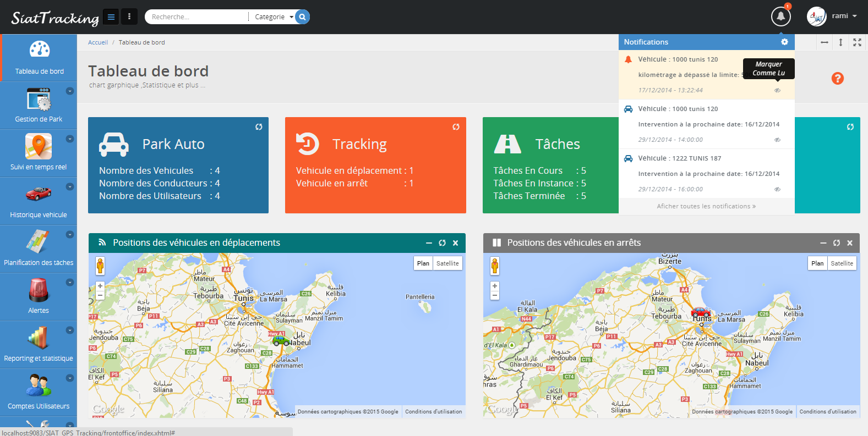This screenshot has width=868, height=436.
Task: Click Tableau de bord breadcrumb text
Action: pyautogui.click(x=142, y=42)
